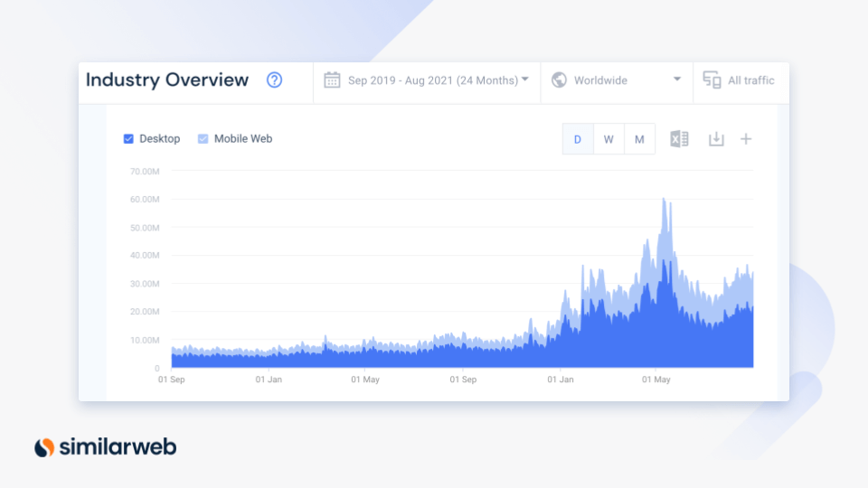
Task: Click the Similarweb logo
Action: (x=105, y=447)
